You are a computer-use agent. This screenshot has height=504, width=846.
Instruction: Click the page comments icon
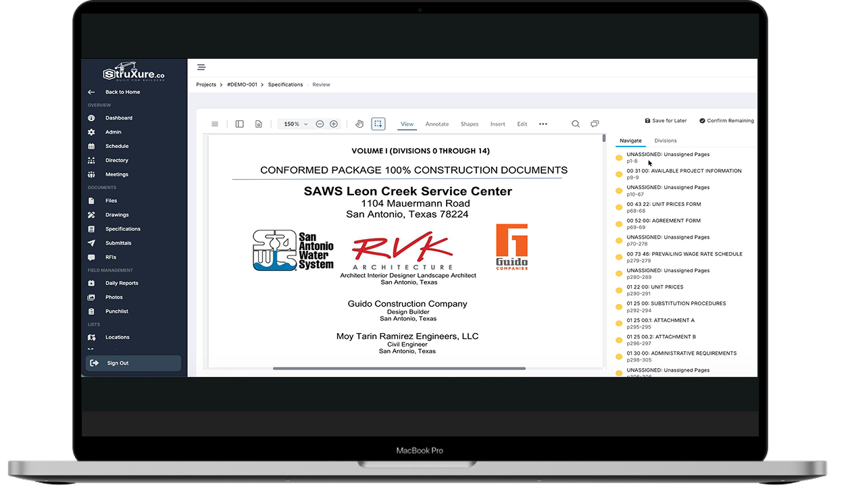coord(595,124)
